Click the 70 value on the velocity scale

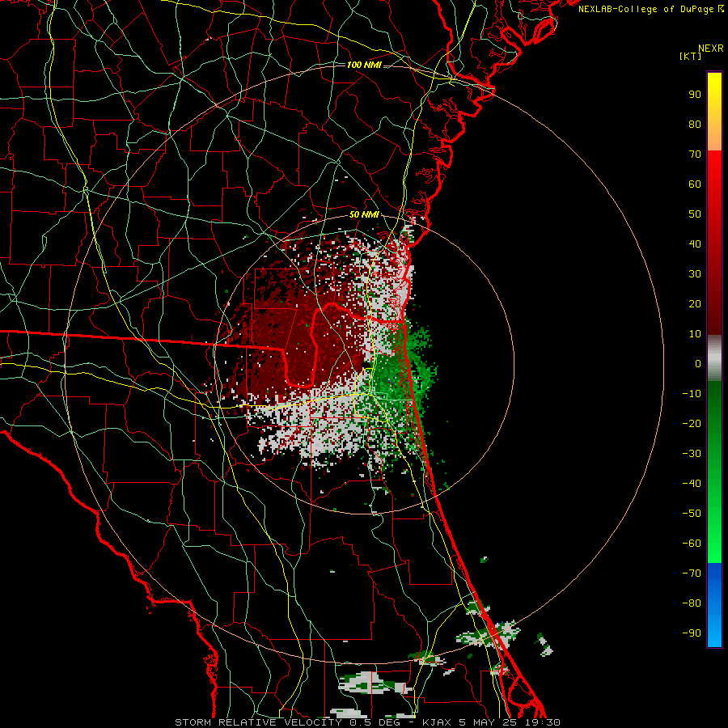click(x=695, y=154)
